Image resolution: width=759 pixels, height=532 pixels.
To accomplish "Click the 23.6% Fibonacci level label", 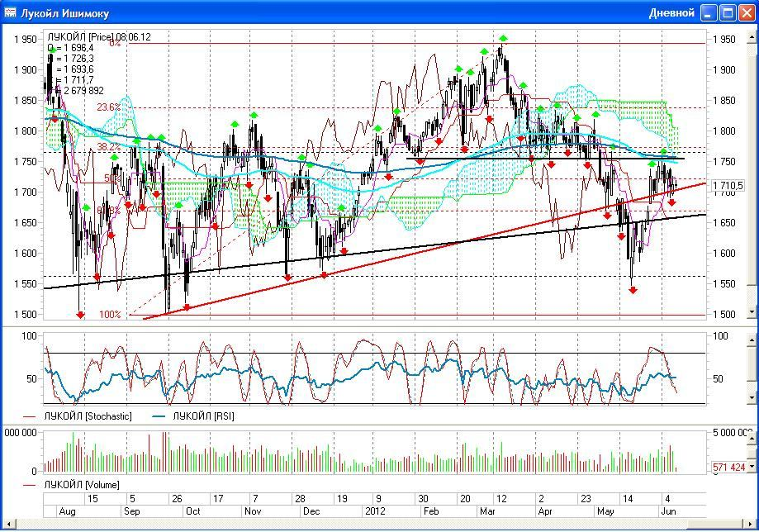I will 108,107.
